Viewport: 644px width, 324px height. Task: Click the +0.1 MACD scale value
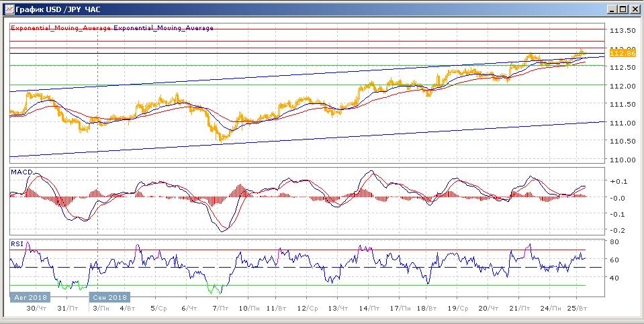point(618,181)
